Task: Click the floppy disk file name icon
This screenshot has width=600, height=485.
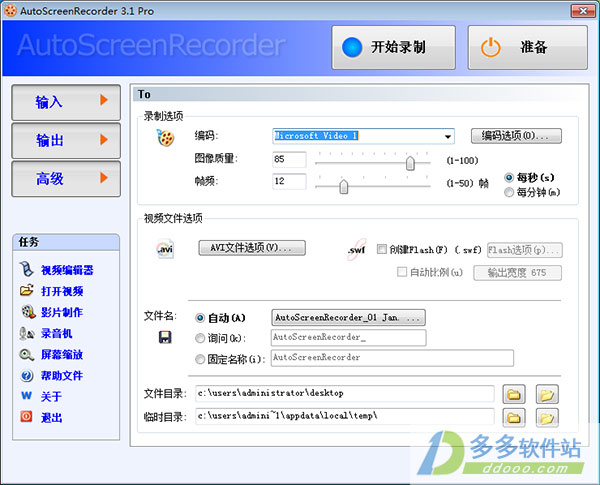Action: point(165,337)
